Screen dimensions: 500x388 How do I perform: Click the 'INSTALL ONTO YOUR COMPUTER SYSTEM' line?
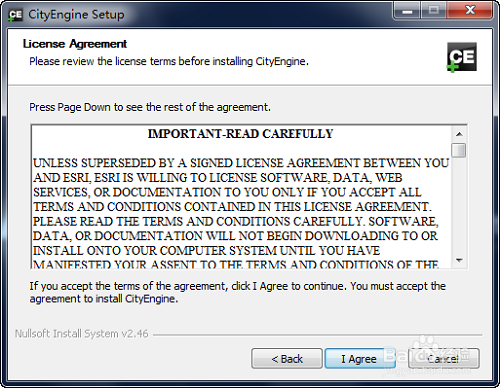[x=206, y=251]
